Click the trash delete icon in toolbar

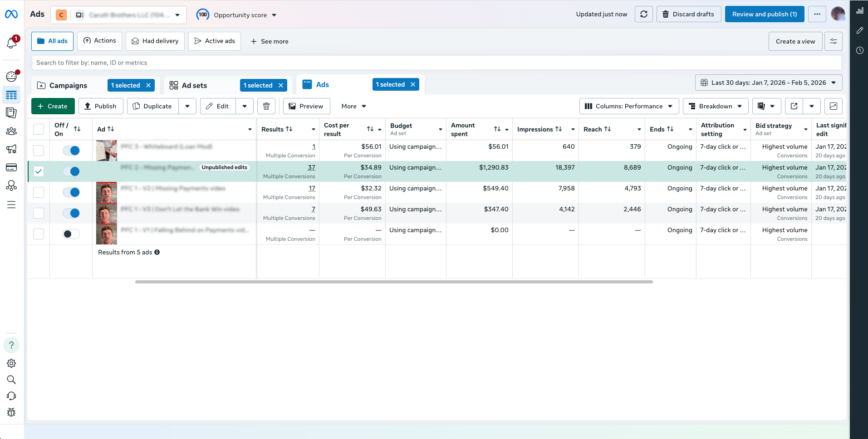pos(266,106)
